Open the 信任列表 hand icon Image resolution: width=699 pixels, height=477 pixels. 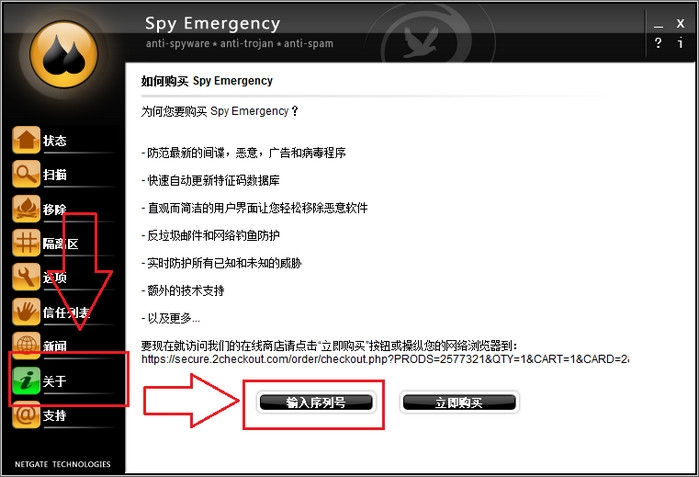click(x=26, y=312)
